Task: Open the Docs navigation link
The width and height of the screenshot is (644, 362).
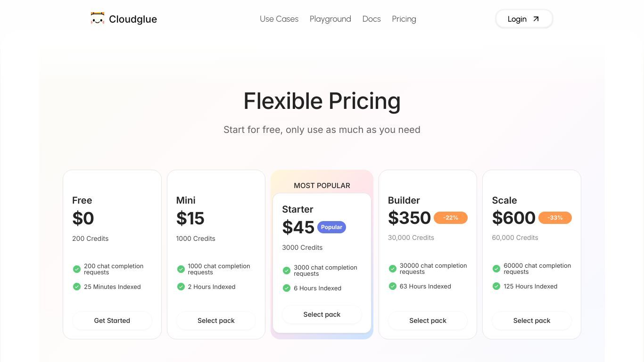Action: coord(372,19)
